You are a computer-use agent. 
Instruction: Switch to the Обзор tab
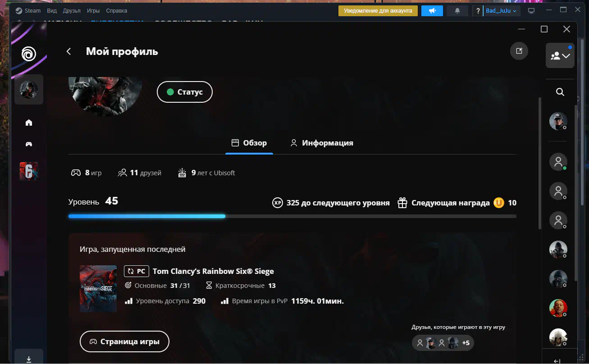(249, 143)
